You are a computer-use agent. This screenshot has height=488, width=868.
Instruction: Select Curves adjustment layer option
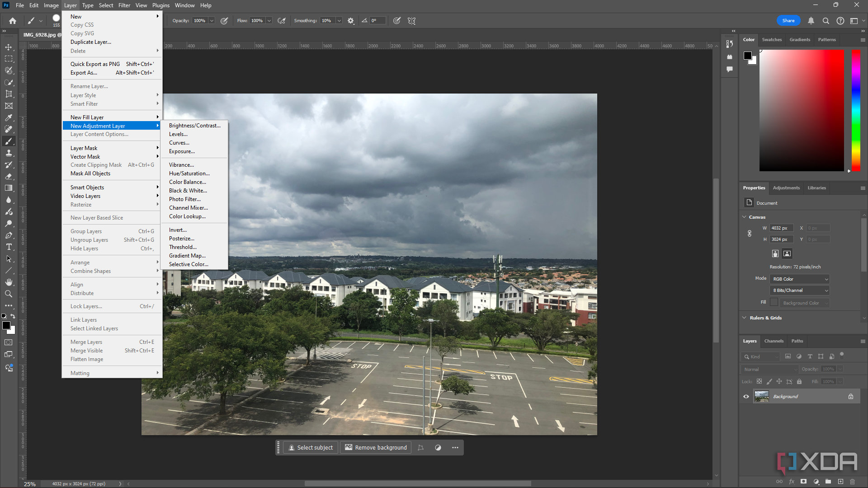(x=179, y=142)
